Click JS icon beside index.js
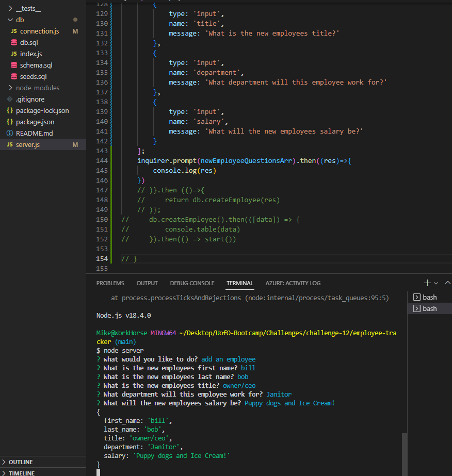This screenshot has width=452, height=476. pos(14,54)
